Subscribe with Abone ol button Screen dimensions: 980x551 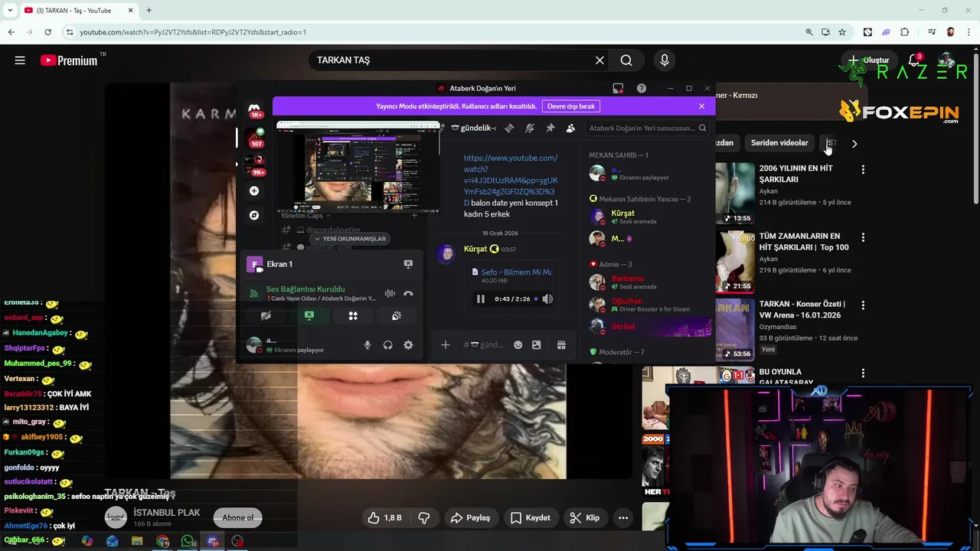point(238,518)
